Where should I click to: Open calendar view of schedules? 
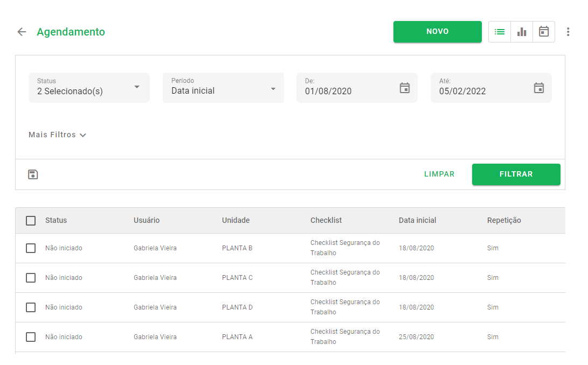(544, 32)
